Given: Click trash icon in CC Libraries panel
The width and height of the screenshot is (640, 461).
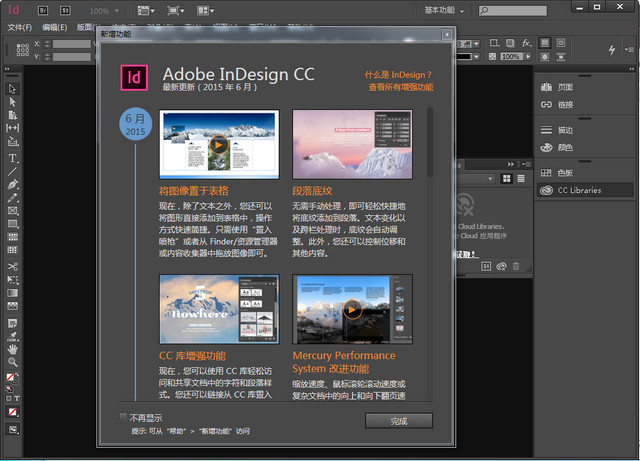Looking at the screenshot, I should click(516, 266).
